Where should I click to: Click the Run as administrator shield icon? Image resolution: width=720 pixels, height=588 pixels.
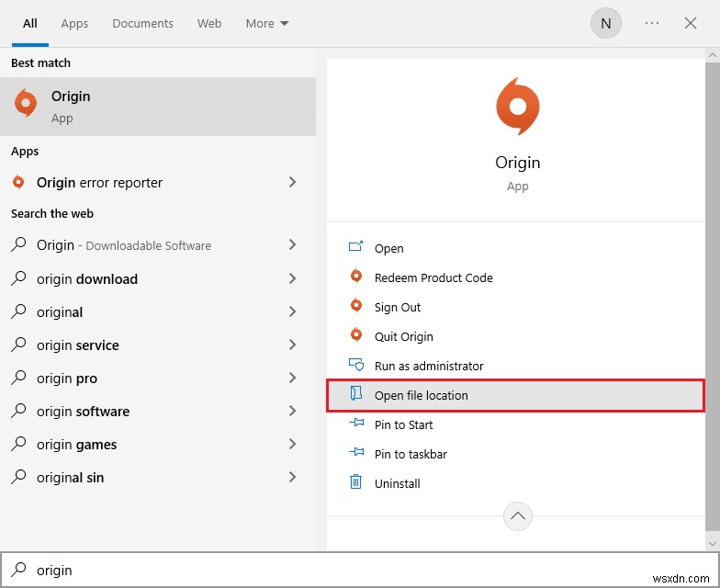356,366
